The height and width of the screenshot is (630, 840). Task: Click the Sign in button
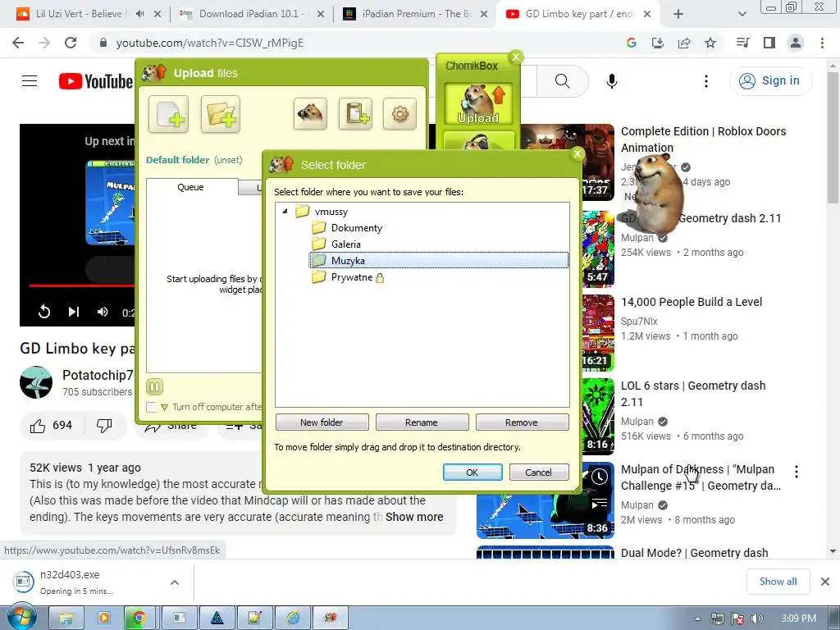coord(770,81)
